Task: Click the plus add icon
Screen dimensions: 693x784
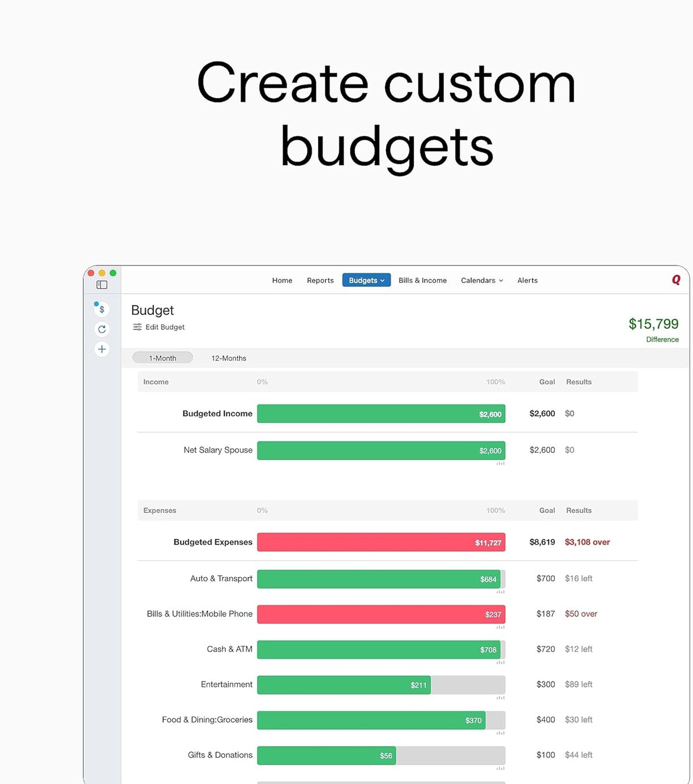Action: (102, 349)
